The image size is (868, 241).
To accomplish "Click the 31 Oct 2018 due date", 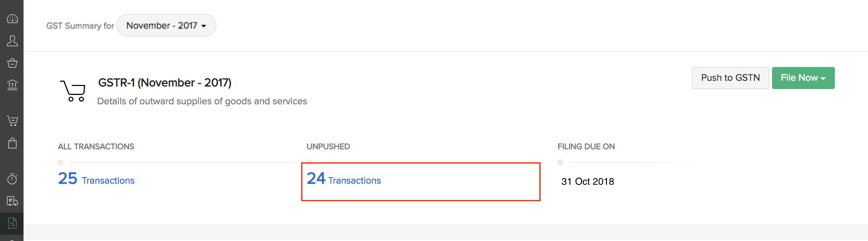I will 588,182.
